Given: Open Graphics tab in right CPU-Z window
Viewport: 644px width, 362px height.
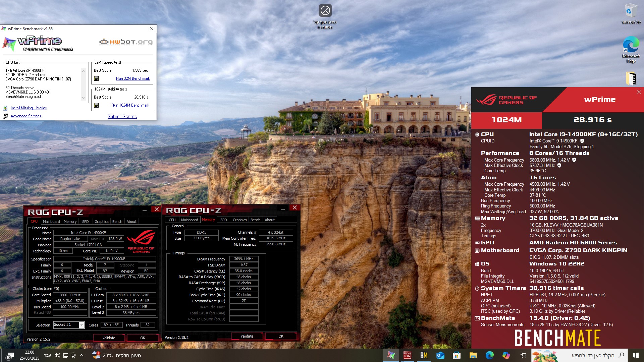Looking at the screenshot, I should (240, 220).
